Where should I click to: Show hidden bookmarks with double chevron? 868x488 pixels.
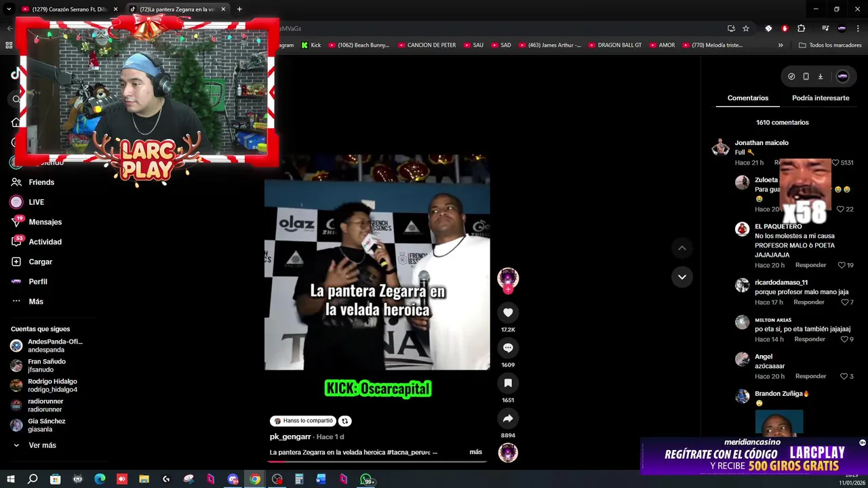[x=781, y=45]
